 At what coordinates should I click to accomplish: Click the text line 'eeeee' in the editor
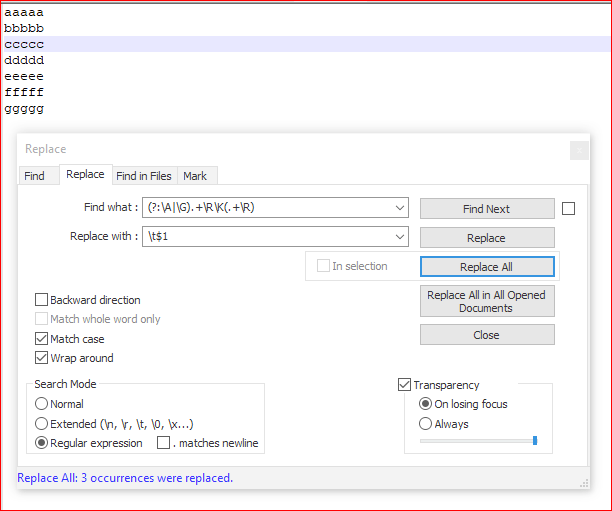pos(24,76)
